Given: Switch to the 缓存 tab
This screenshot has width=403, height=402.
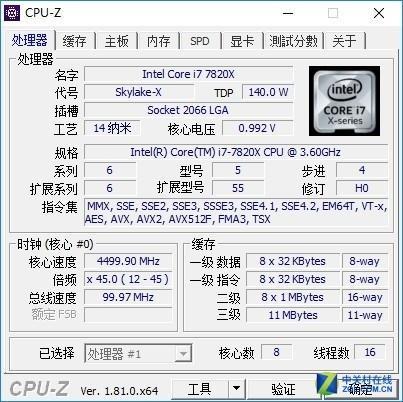Looking at the screenshot, I should coord(75,41).
